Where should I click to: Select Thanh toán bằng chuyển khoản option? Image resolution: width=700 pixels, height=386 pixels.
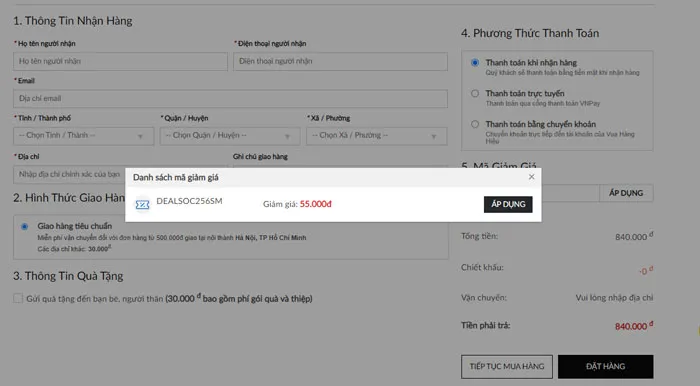[475, 124]
